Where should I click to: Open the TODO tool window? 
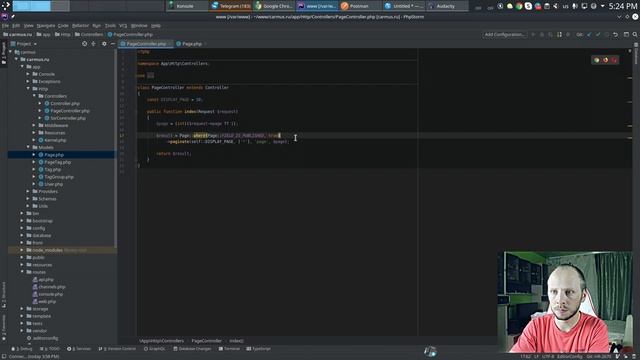coord(50,349)
